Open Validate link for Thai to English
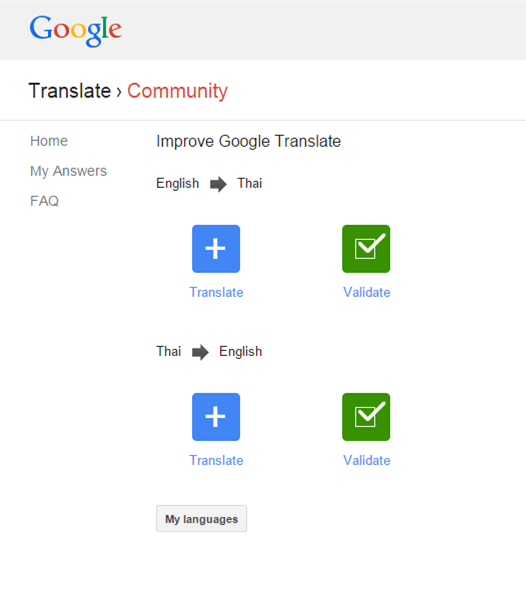 coord(367,460)
